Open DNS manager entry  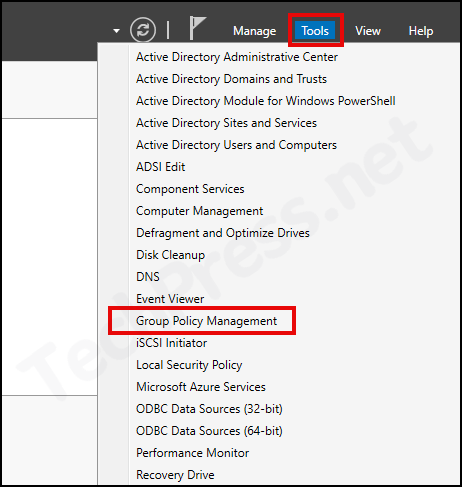tap(148, 277)
